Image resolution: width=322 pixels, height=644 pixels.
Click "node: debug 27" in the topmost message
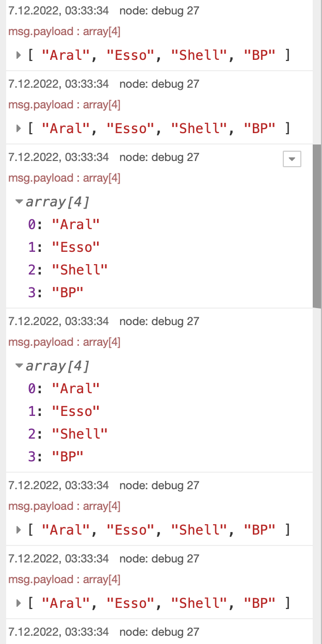coord(159,11)
